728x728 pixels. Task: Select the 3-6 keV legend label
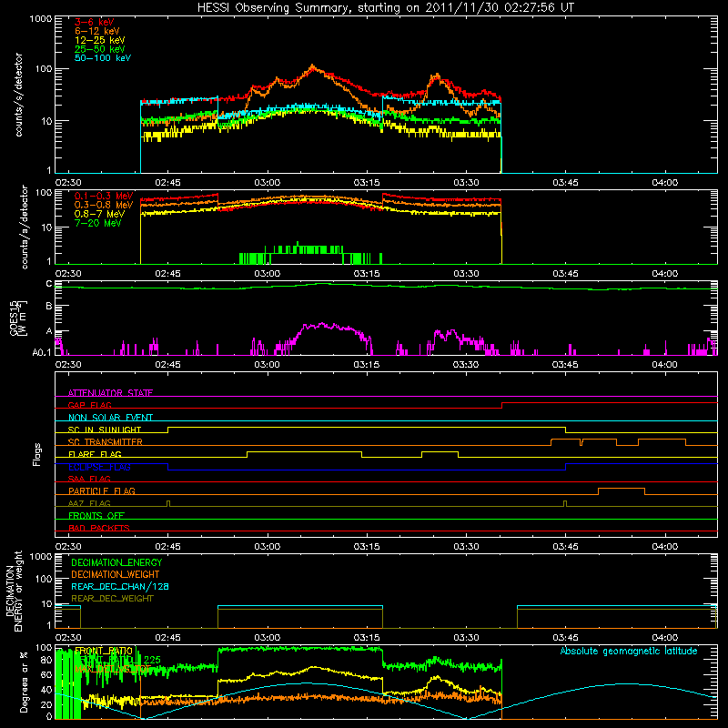tap(94, 22)
